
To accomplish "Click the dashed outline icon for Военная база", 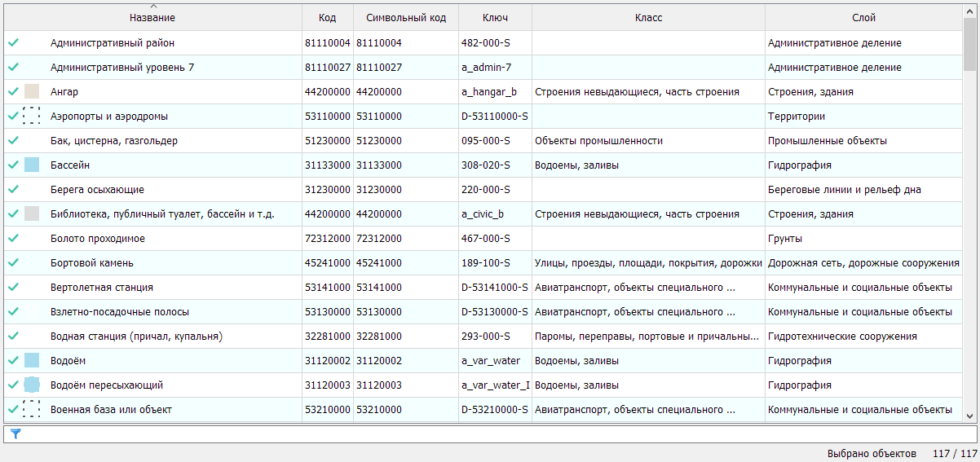I will pyautogui.click(x=32, y=410).
